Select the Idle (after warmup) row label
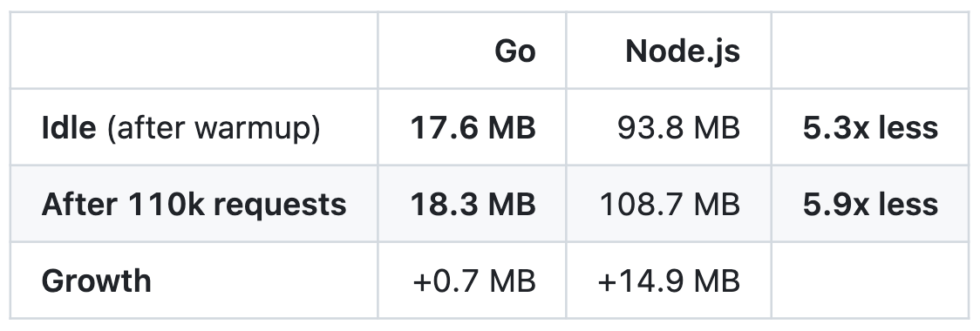The image size is (980, 331). 180,127
